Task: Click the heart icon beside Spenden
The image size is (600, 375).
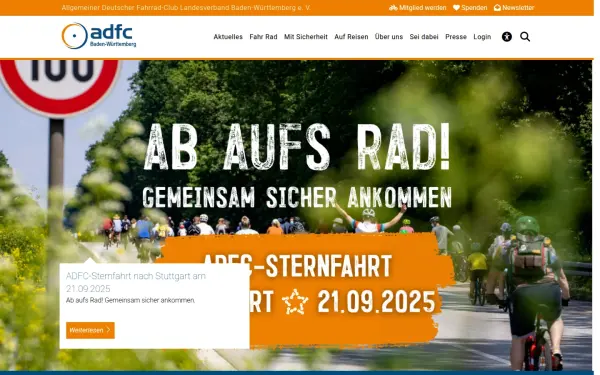Action: click(x=456, y=8)
